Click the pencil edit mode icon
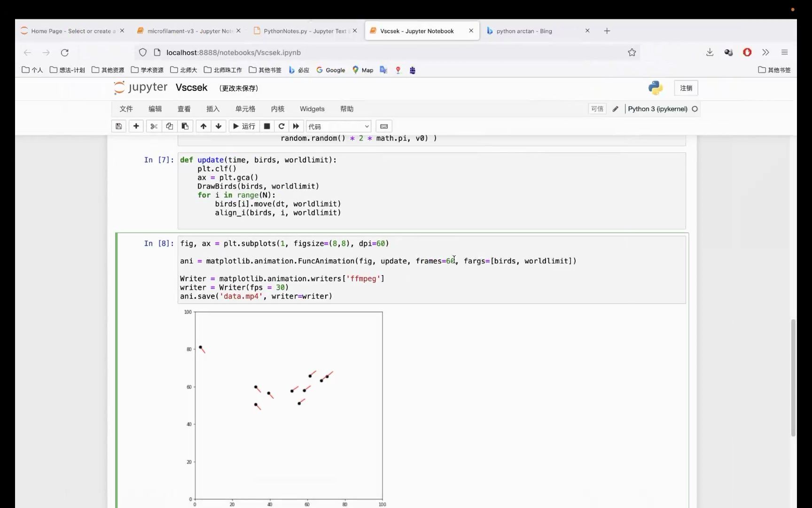 (x=616, y=109)
